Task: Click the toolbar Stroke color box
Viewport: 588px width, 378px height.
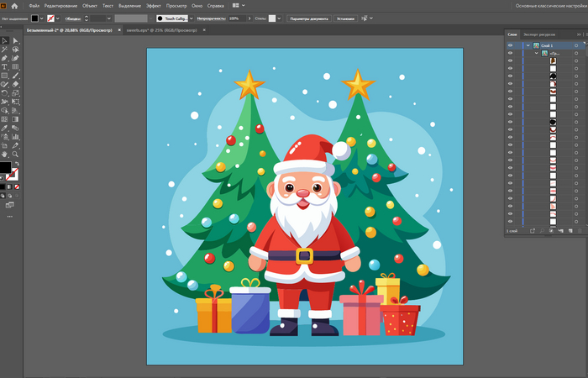Action: click(x=13, y=174)
